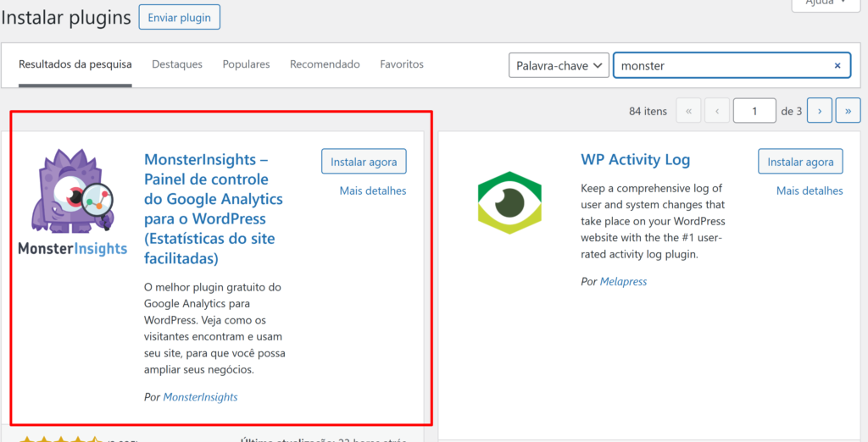This screenshot has height=442, width=868.
Task: Install WP Activity Log with Instalar agora
Action: [x=800, y=162]
